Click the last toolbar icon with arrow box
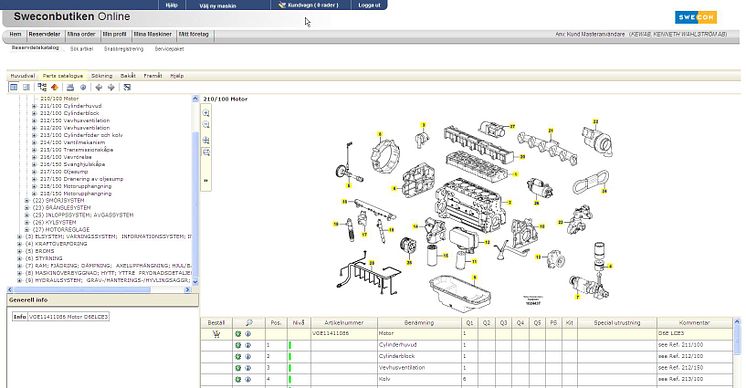This screenshot has width=746, height=388. [127, 87]
